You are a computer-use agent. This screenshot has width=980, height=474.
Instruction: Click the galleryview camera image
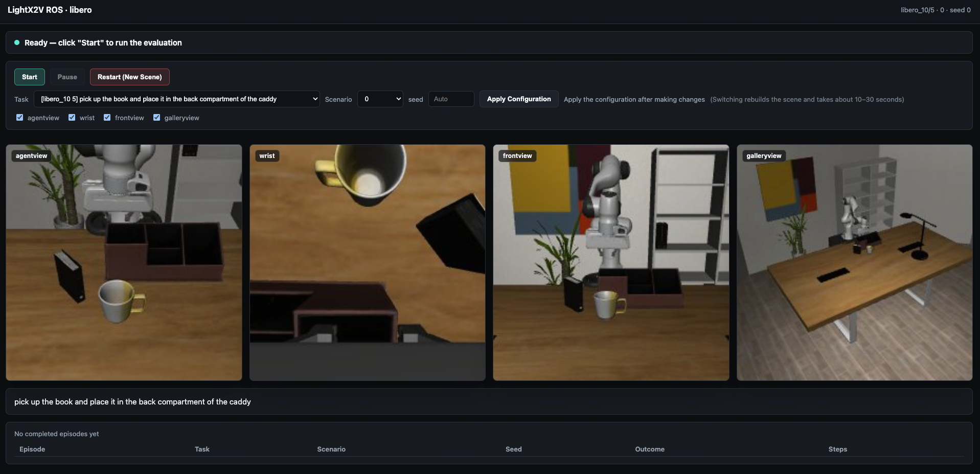[855, 262]
